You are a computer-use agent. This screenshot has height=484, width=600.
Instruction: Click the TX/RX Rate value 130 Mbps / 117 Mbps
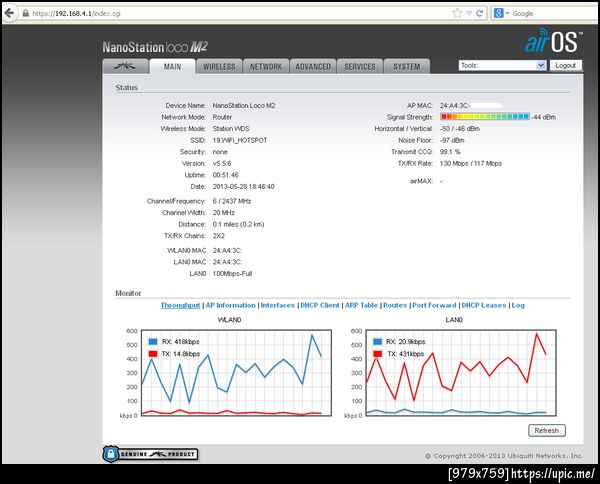coord(471,163)
